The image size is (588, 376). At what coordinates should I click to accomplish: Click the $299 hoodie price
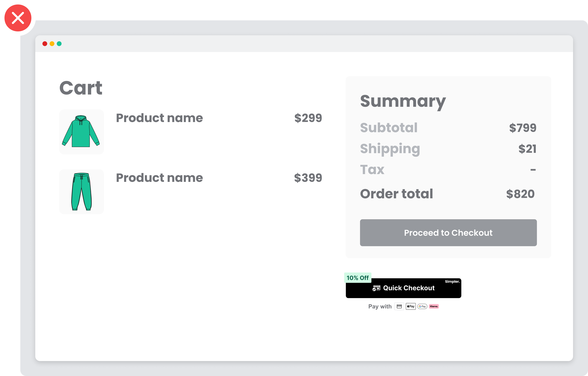point(308,118)
